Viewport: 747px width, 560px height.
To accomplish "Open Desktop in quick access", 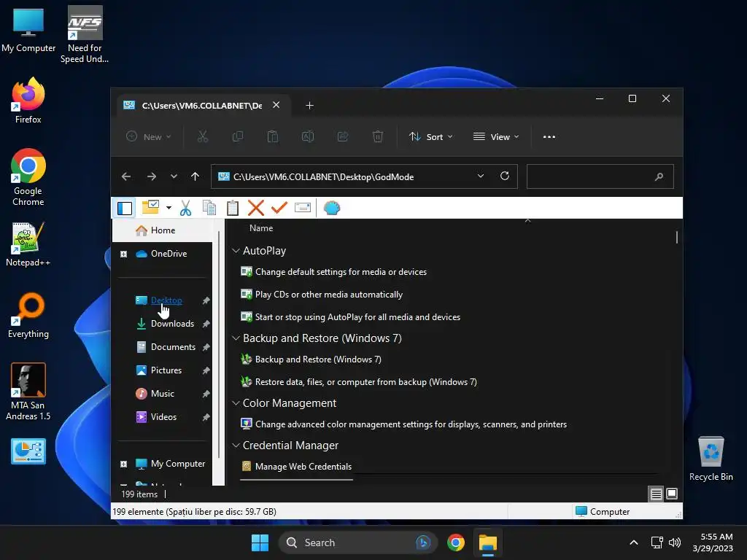I will point(166,300).
